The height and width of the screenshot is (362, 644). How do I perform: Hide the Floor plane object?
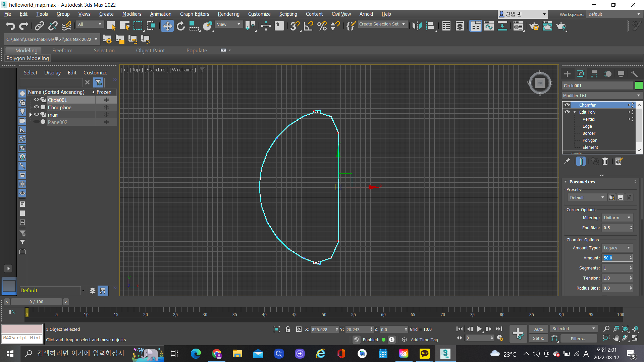point(37,107)
